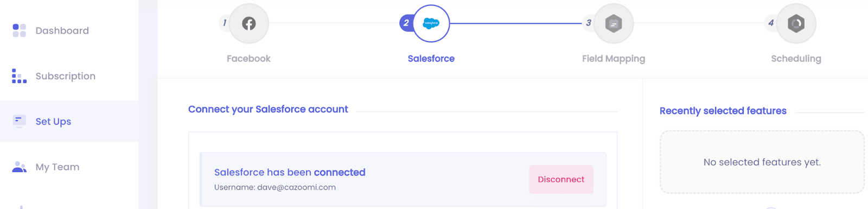Jump to the Field Mapping step label

[x=614, y=59]
